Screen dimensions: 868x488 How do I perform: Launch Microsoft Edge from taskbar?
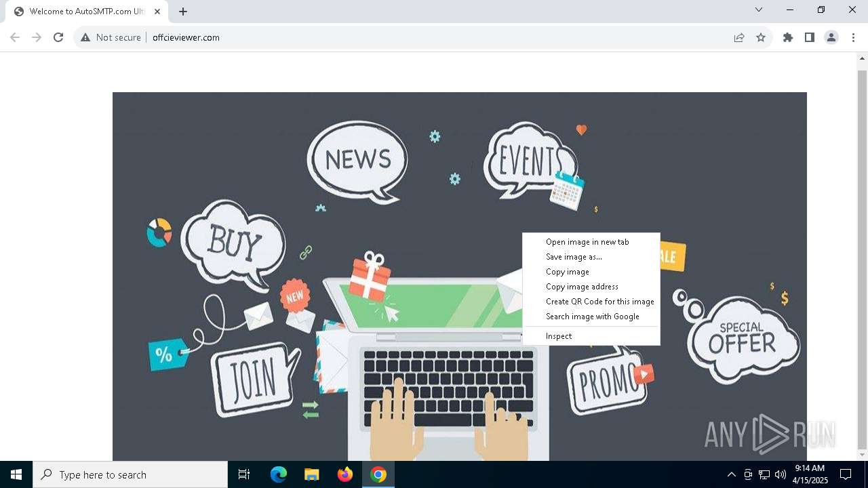[279, 474]
